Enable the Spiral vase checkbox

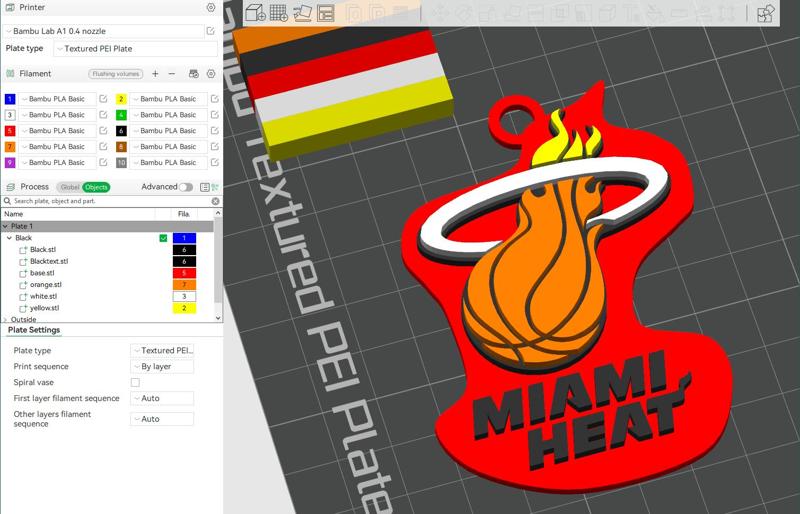pyautogui.click(x=135, y=382)
